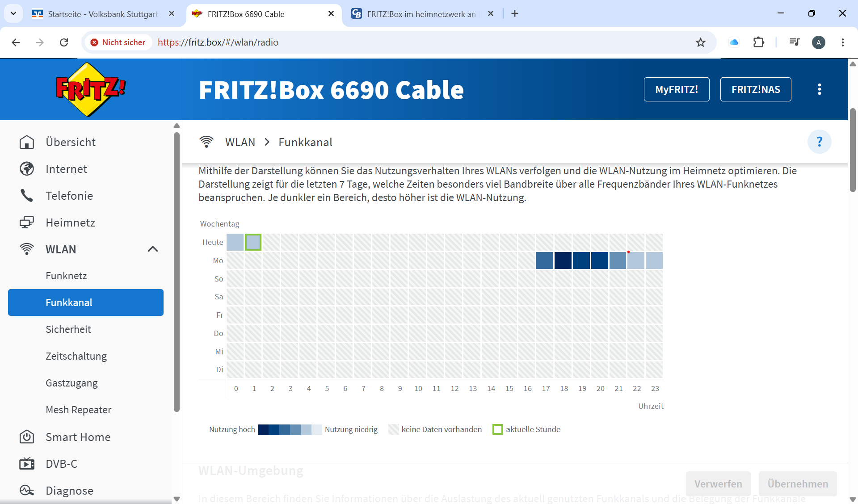This screenshot has width=858, height=504.
Task: Click the green-outlined current hour cell
Action: pos(253,242)
